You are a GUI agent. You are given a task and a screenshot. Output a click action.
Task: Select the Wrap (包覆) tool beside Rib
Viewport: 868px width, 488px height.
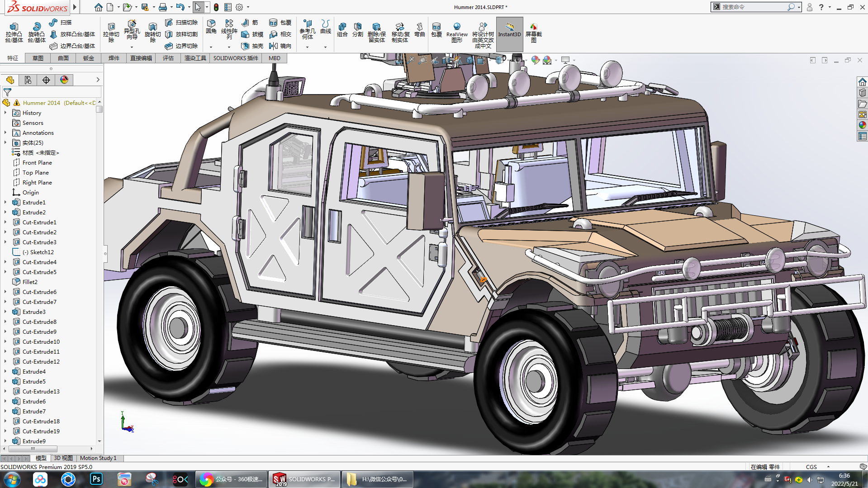click(x=280, y=22)
